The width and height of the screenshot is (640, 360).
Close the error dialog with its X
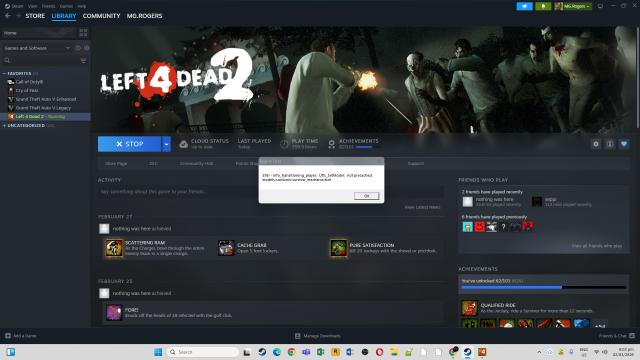(379, 162)
